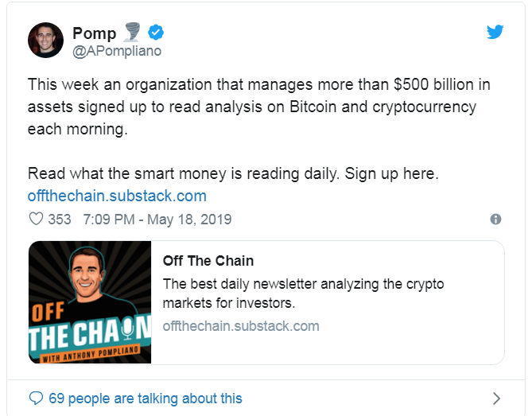The image size is (532, 416).
Task: Open the tweet info icon
Action: click(495, 219)
